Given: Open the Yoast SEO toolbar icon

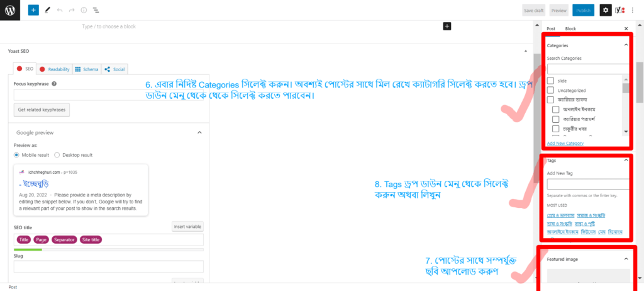Looking at the screenshot, I should click(x=619, y=10).
